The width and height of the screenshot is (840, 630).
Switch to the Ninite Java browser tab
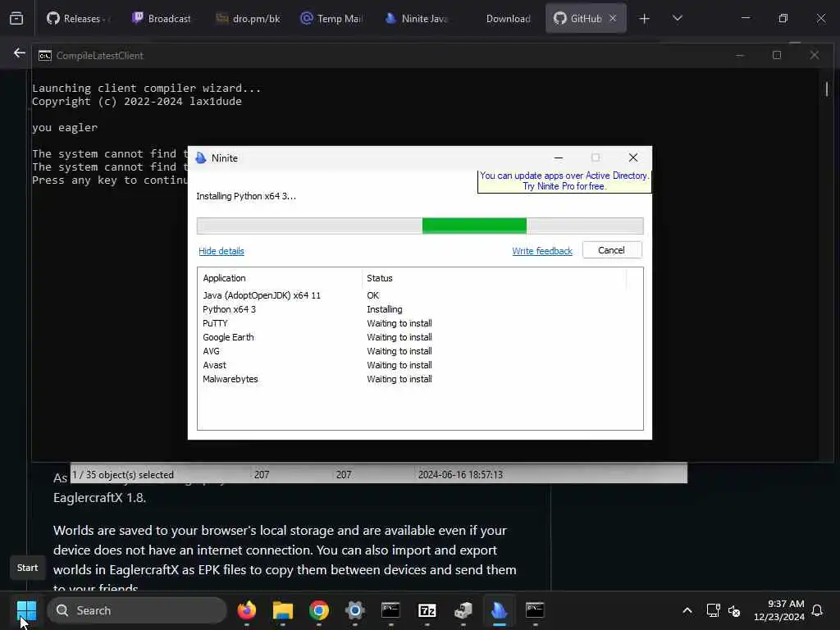[x=417, y=18]
